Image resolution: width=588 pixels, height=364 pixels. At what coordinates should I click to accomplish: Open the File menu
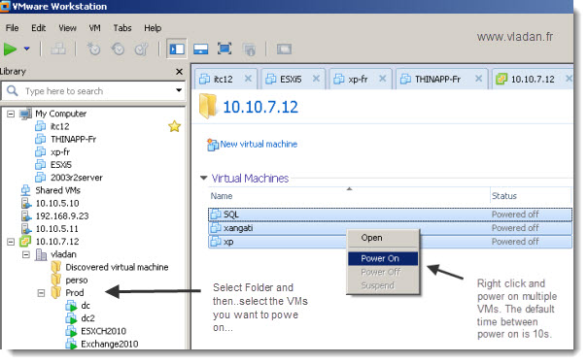point(12,28)
